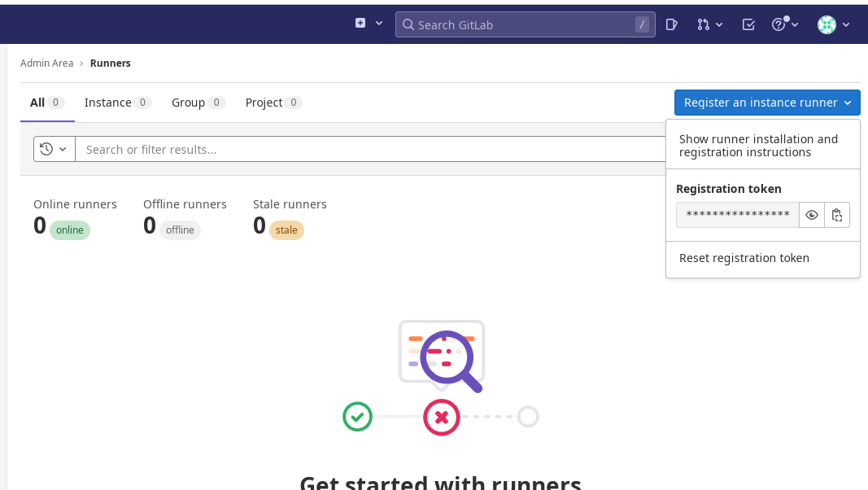This screenshot has width=868, height=490.
Task: Click the Help question mark icon
Action: click(779, 24)
